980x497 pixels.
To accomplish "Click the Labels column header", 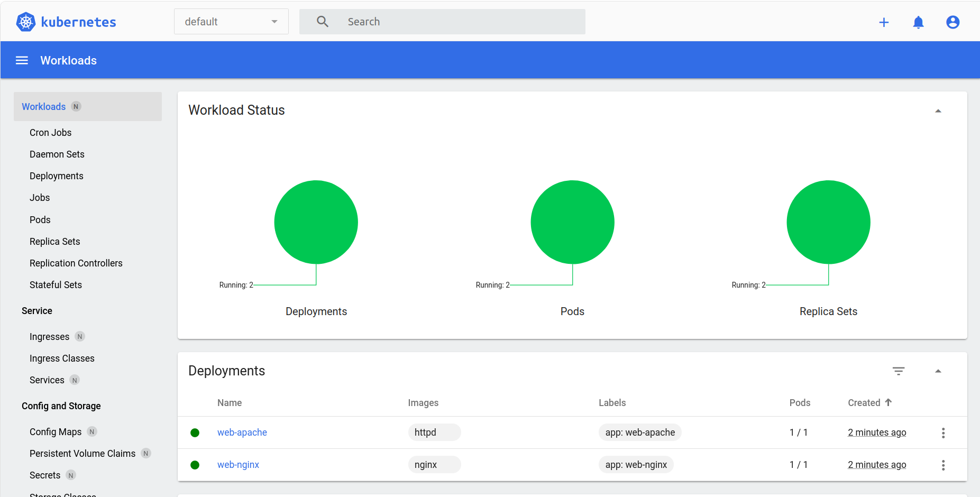I will click(612, 403).
